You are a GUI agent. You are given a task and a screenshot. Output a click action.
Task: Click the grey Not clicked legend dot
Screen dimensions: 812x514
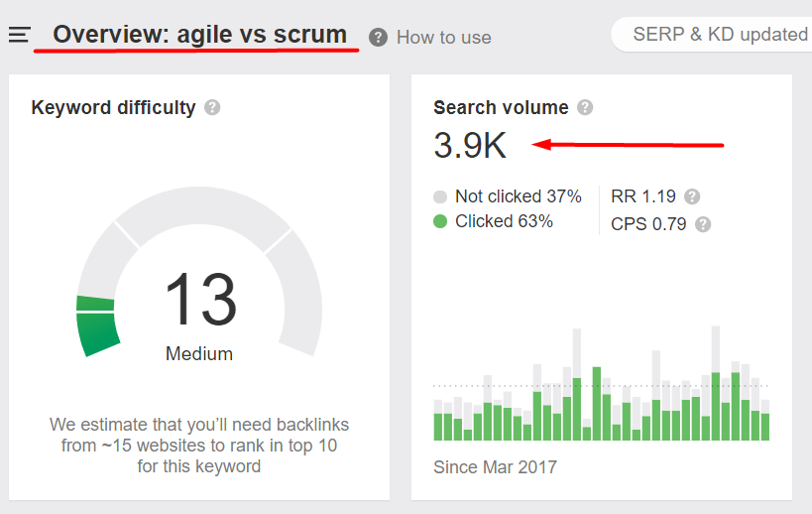441,196
